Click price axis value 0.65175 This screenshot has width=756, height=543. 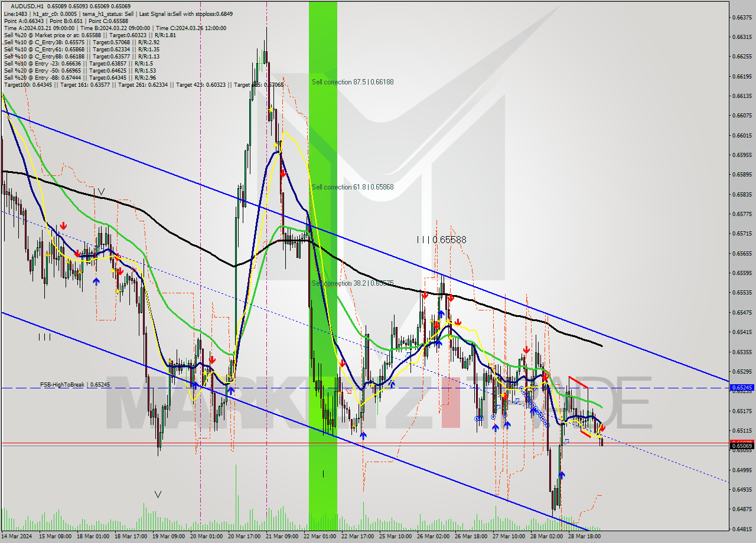[742, 411]
